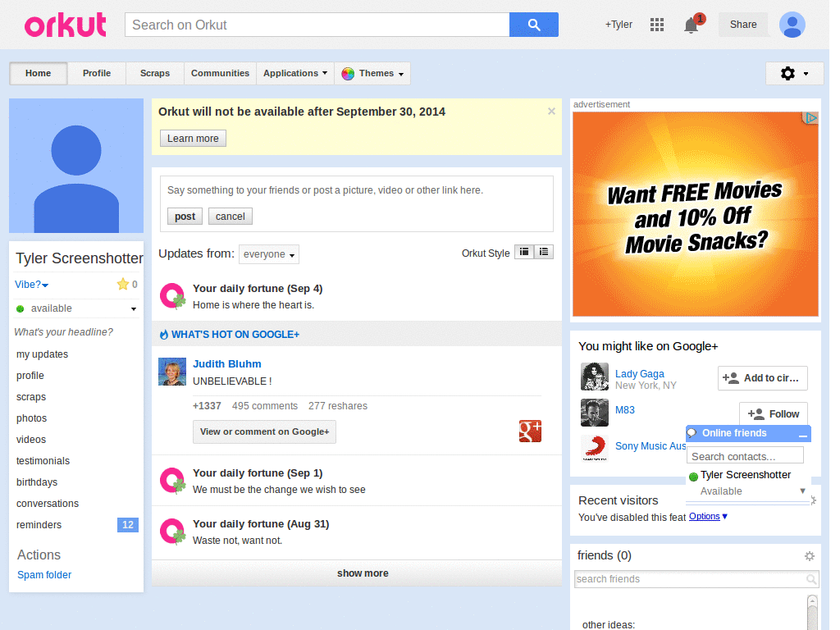Click the AdChoices icon on advertisement
The height and width of the screenshot is (630, 840).
tap(811, 118)
